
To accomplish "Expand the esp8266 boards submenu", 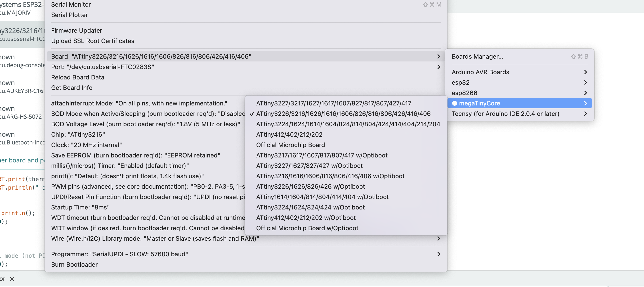I will point(519,93).
